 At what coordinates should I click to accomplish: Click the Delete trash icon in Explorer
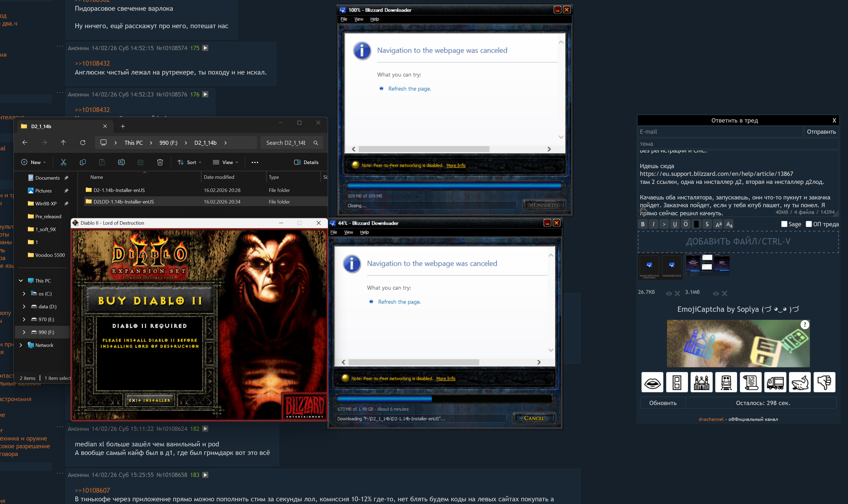[x=160, y=162]
